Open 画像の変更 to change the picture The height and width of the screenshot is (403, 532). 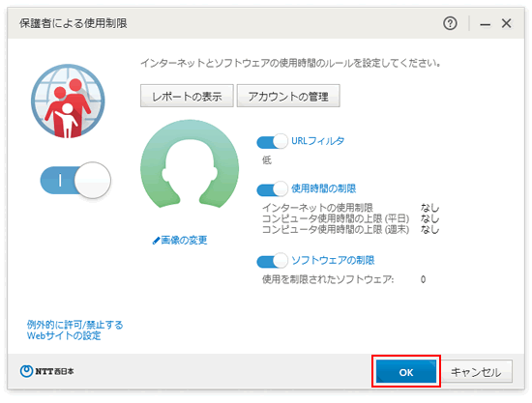184,241
